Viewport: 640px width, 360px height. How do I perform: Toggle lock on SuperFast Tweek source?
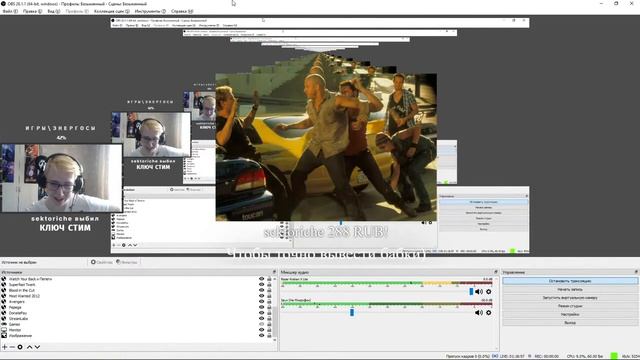269,285
